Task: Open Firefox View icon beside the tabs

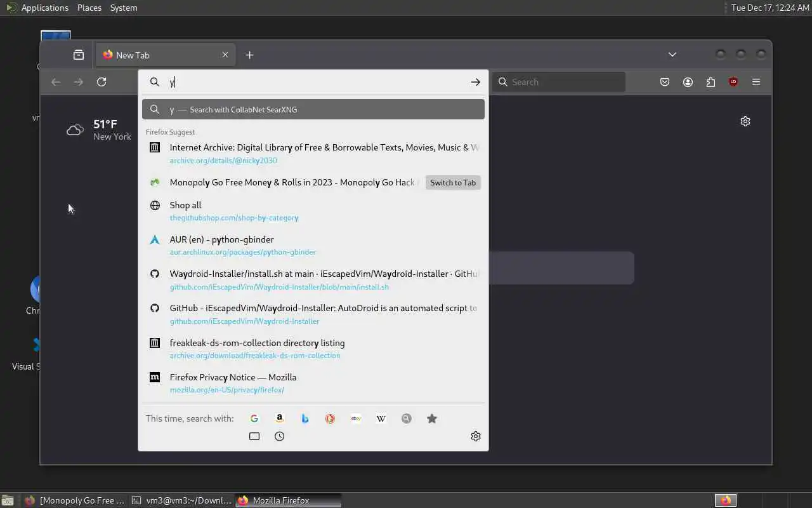Action: tap(79, 55)
